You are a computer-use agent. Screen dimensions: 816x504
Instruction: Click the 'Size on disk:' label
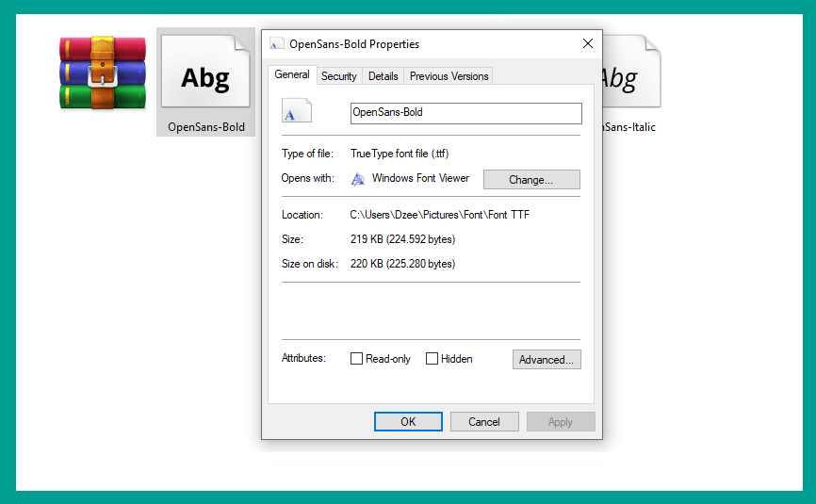(x=310, y=264)
